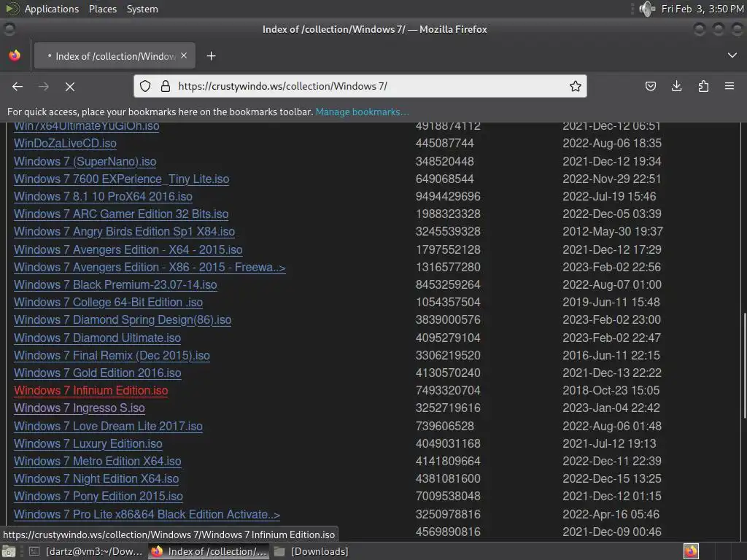Screen dimensions: 747x560
Task: Open Windows 7 Pony Edition 2015.iso
Action: 98,496
